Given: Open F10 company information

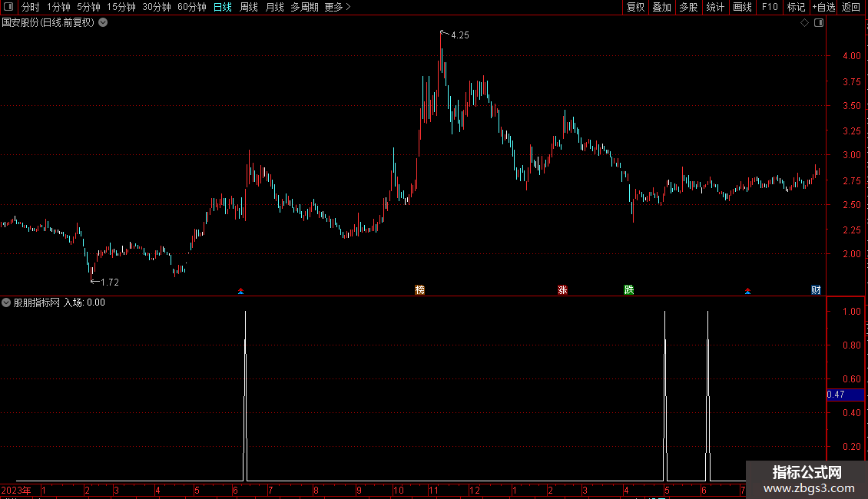Looking at the screenshot, I should tap(770, 7).
